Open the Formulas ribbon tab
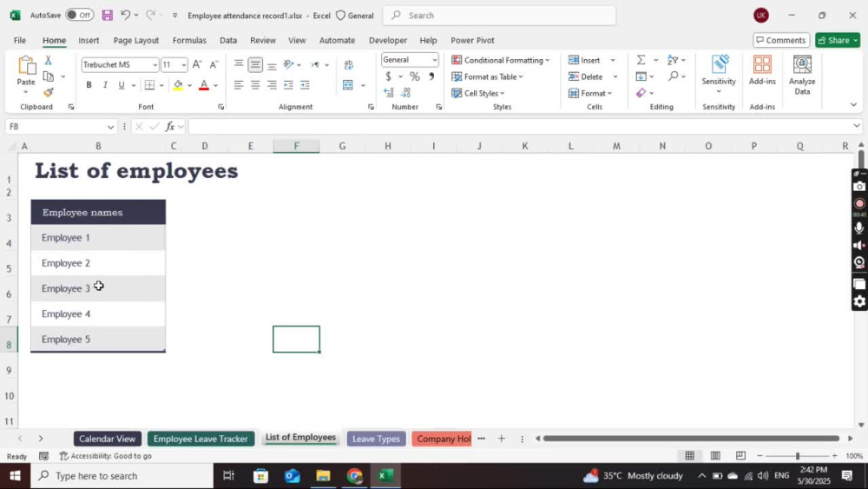Screen dimensions: 868x489 click(x=189, y=41)
